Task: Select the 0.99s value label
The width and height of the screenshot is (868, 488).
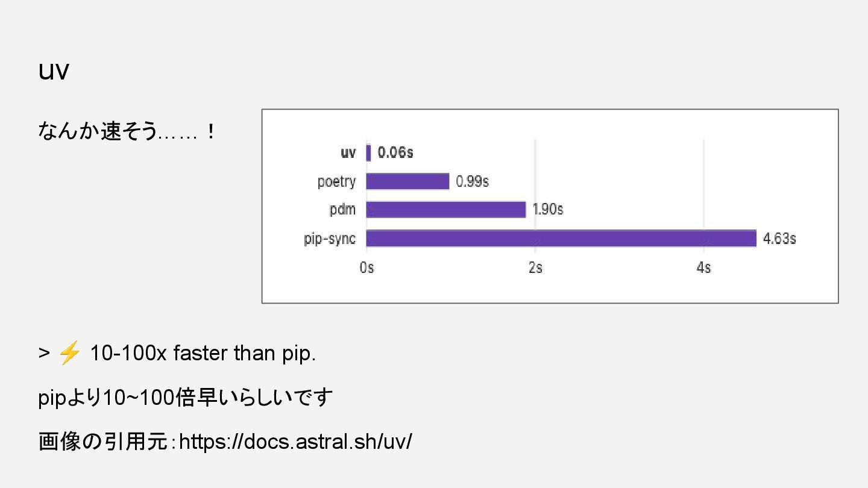Action: [473, 181]
